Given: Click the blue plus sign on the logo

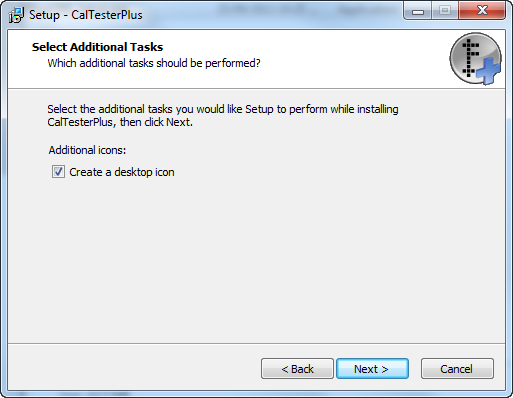Looking at the screenshot, I should [x=488, y=70].
